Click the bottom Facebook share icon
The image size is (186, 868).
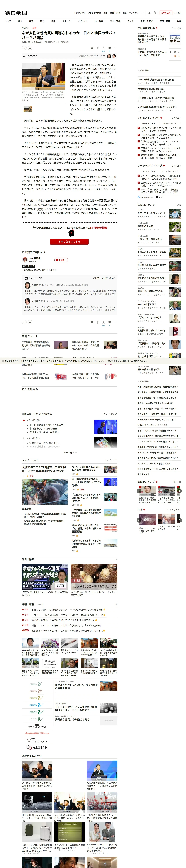pos(98,322)
